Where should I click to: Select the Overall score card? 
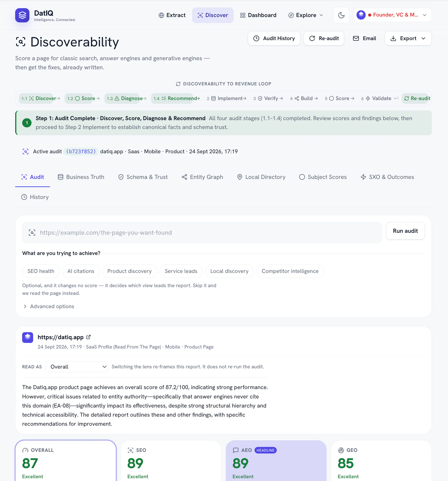[x=66, y=461]
